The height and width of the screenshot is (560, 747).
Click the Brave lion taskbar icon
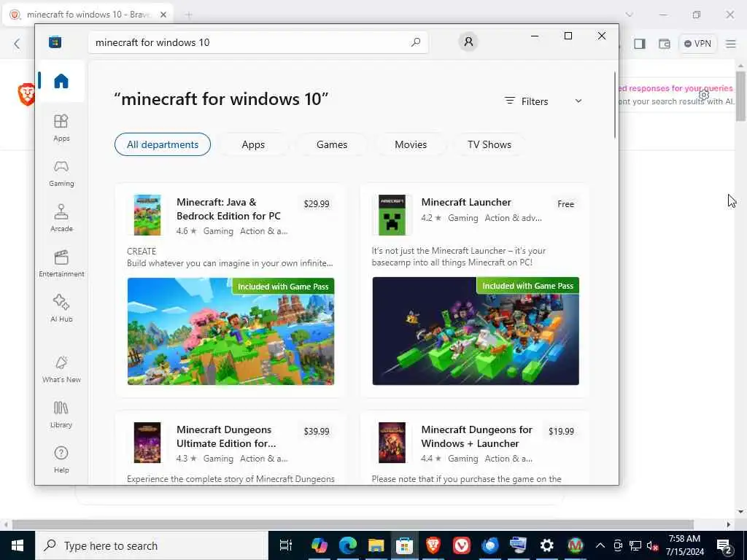(433, 545)
